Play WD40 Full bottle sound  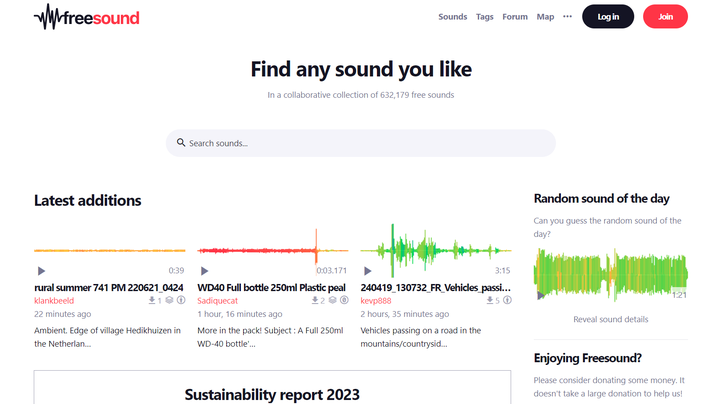205,271
